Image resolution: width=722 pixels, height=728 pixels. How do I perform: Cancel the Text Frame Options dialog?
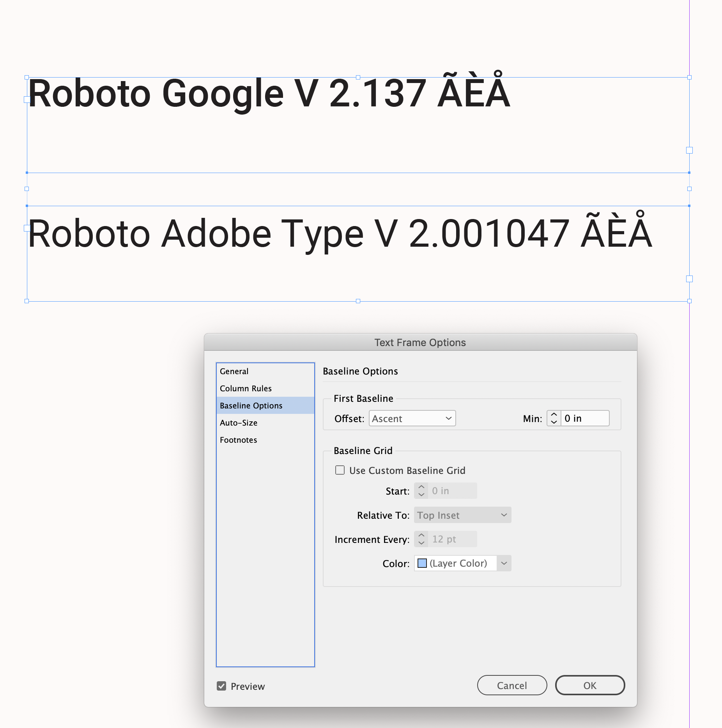(511, 685)
